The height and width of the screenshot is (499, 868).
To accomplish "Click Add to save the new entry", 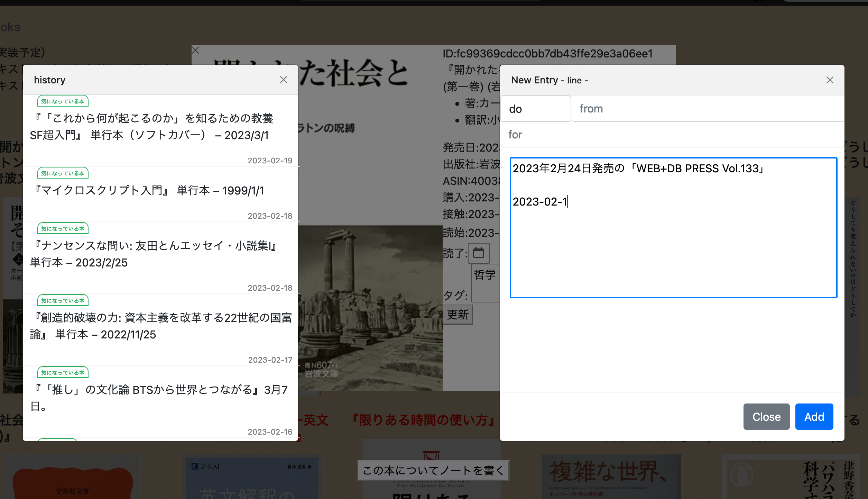I will [814, 417].
